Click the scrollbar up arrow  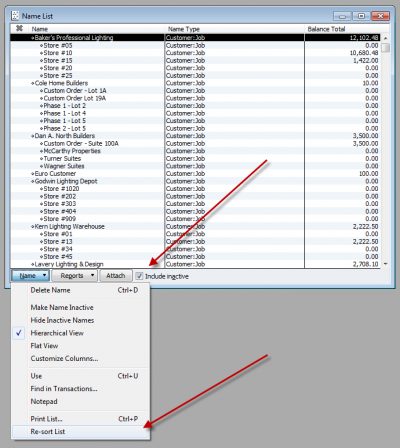pos(385,38)
